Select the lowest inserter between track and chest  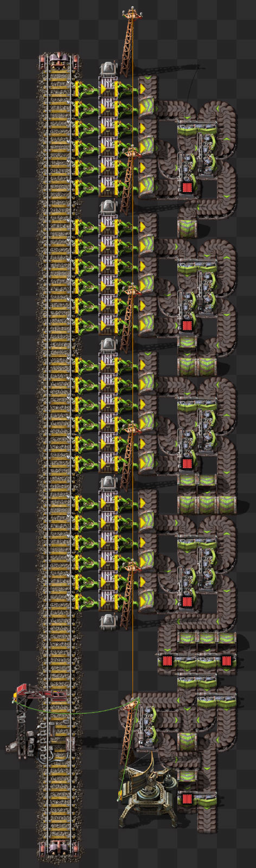[x=85, y=601]
